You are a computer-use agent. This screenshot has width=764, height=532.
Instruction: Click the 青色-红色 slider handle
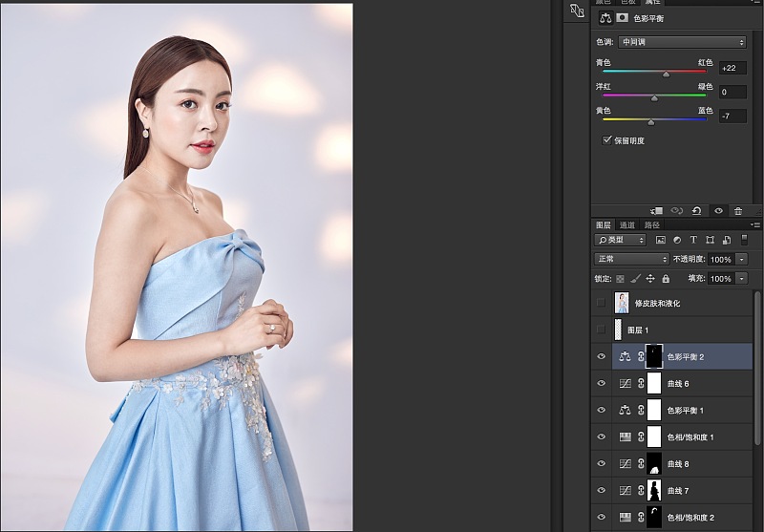pyautogui.click(x=666, y=74)
